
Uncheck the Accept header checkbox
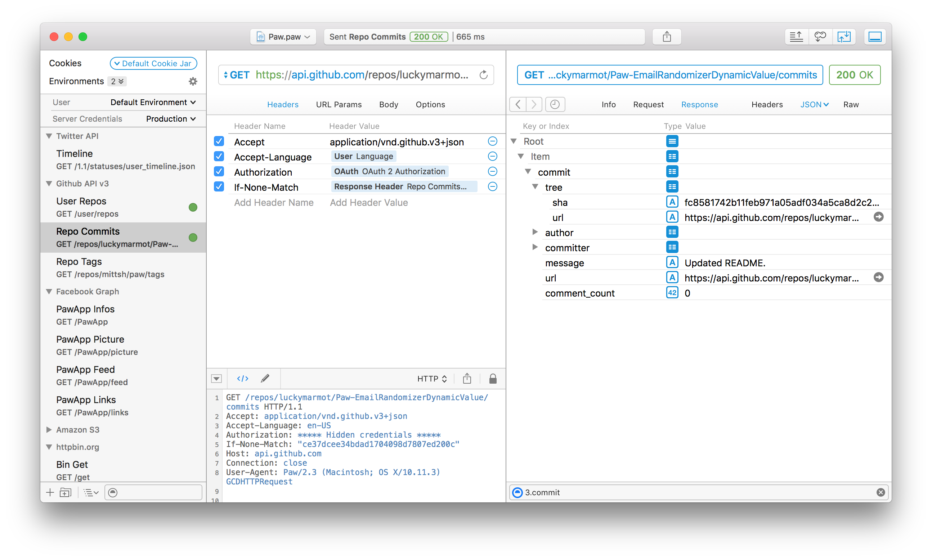click(219, 141)
